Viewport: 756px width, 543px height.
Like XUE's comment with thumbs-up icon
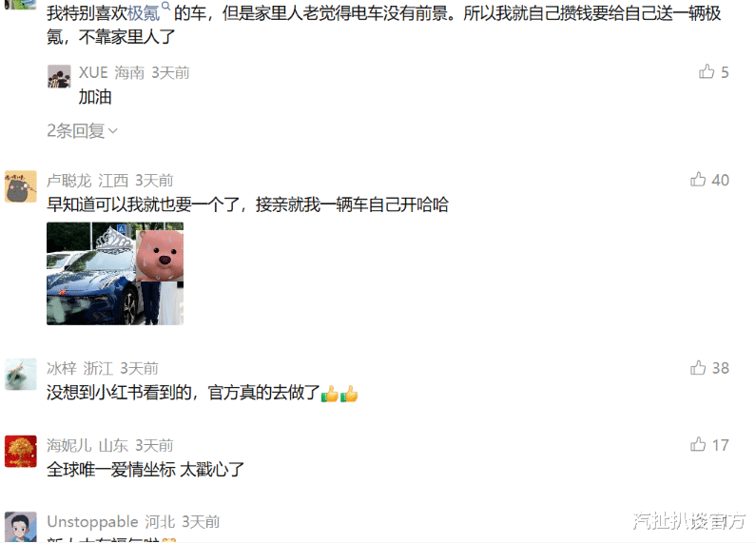coord(707,72)
